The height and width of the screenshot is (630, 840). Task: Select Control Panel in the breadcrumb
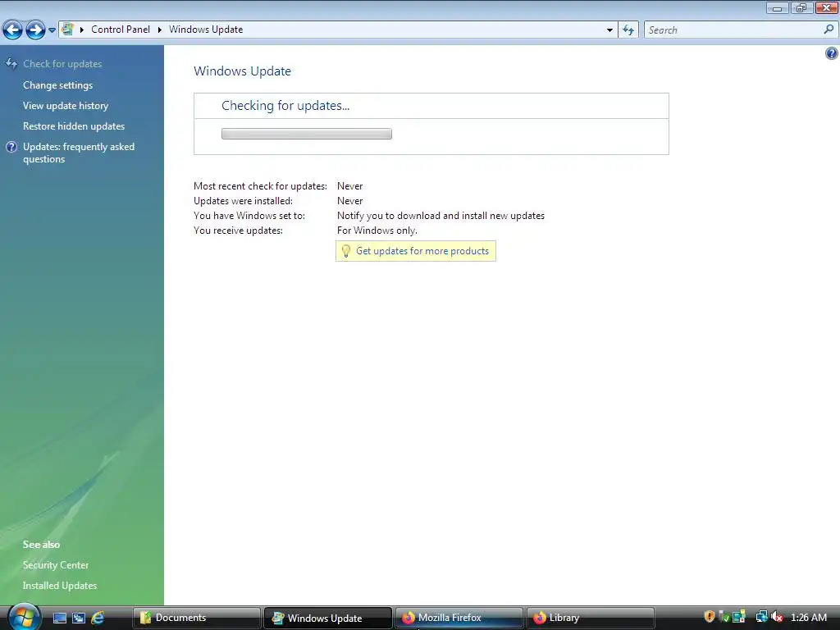121,30
